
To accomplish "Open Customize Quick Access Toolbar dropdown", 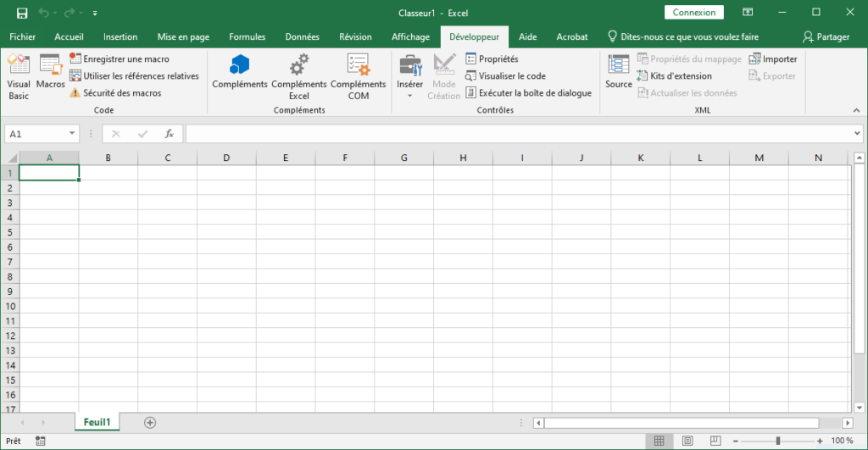I will pyautogui.click(x=95, y=13).
